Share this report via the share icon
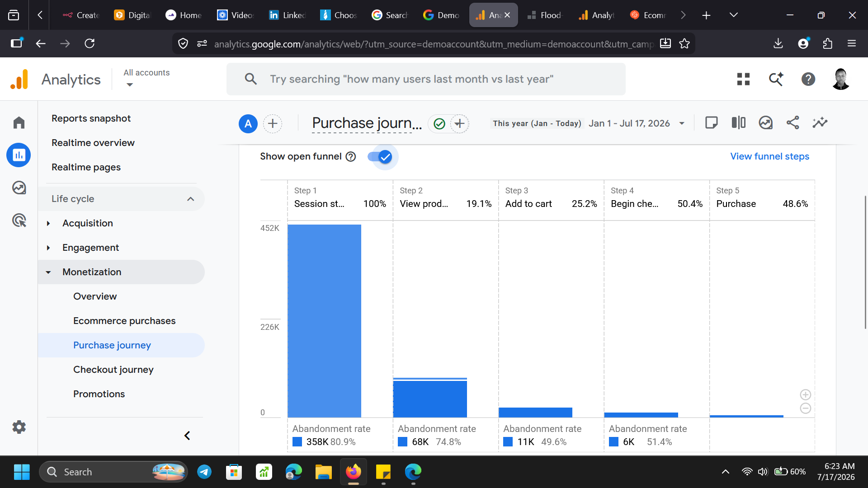This screenshot has height=488, width=868. click(x=793, y=123)
